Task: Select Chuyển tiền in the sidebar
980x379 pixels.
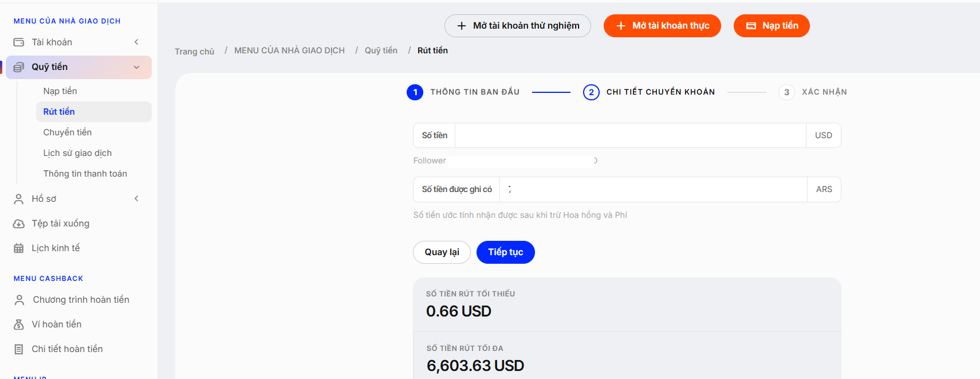Action: pyautogui.click(x=68, y=132)
